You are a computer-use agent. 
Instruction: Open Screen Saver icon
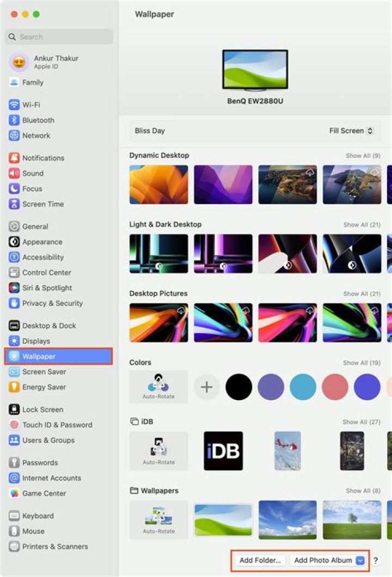tap(14, 372)
